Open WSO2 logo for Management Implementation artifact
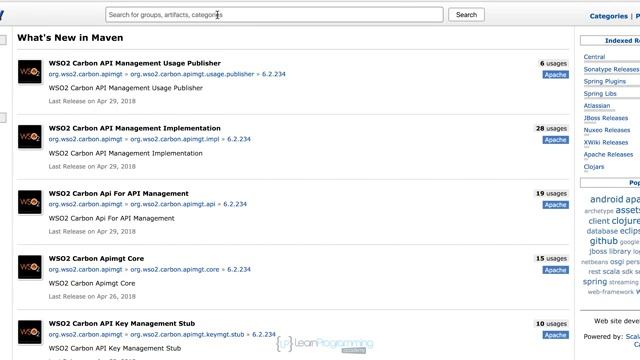 (29, 137)
